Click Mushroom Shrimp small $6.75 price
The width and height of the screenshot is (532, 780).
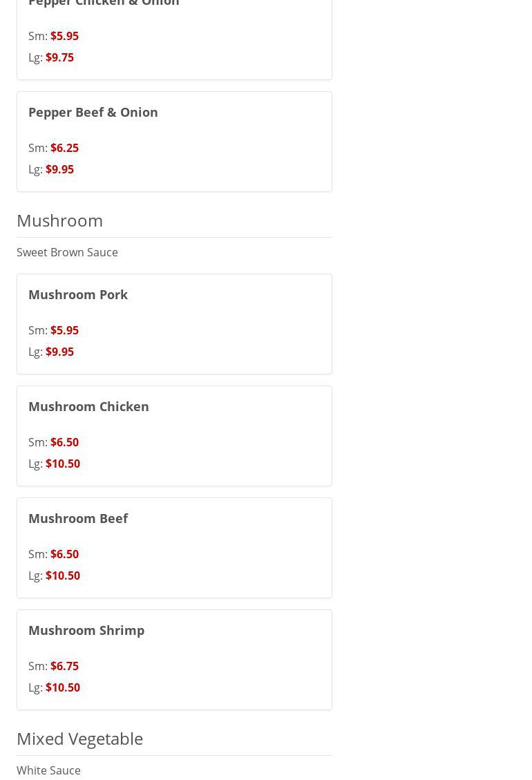tap(64, 666)
